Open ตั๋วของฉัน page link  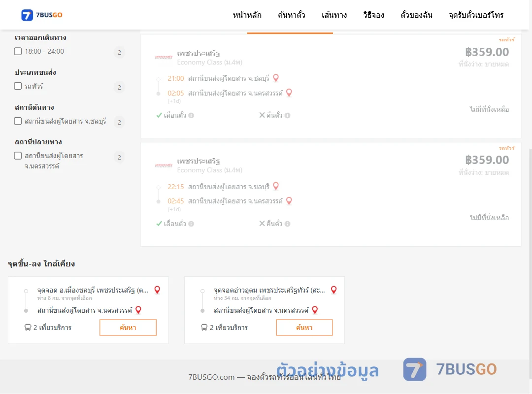416,15
